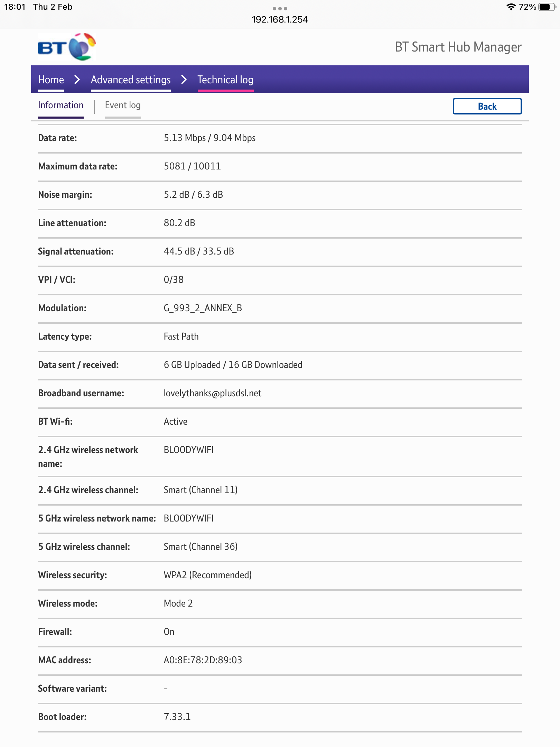Select the Information tab

(60, 105)
